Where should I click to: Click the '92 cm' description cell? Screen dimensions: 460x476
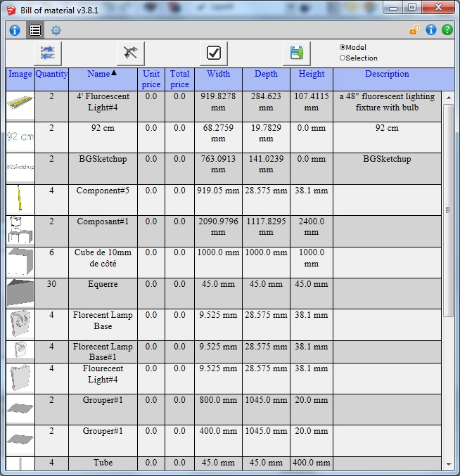(x=387, y=137)
